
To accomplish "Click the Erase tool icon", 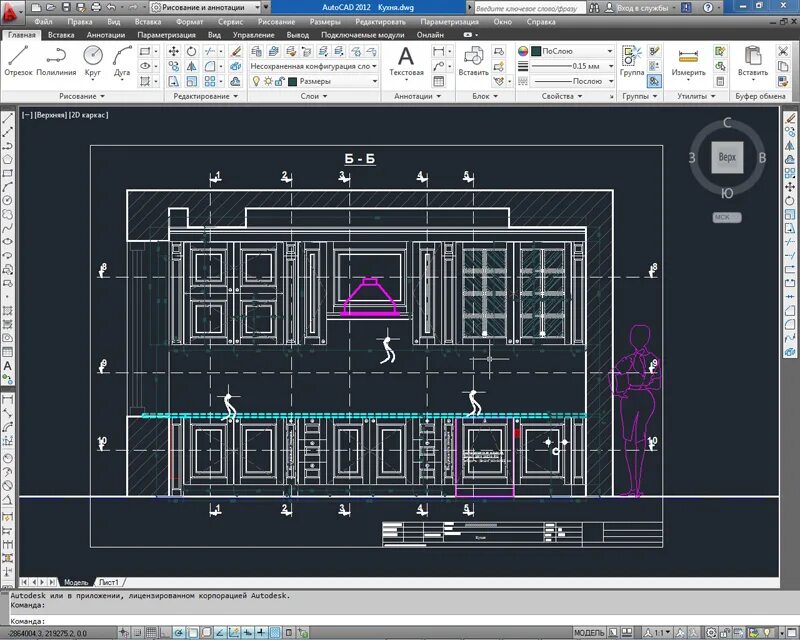I will pyautogui.click(x=235, y=51).
